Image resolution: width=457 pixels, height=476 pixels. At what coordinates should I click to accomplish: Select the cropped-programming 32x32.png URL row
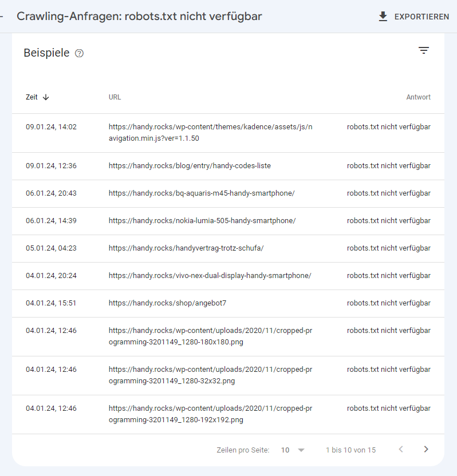211,375
